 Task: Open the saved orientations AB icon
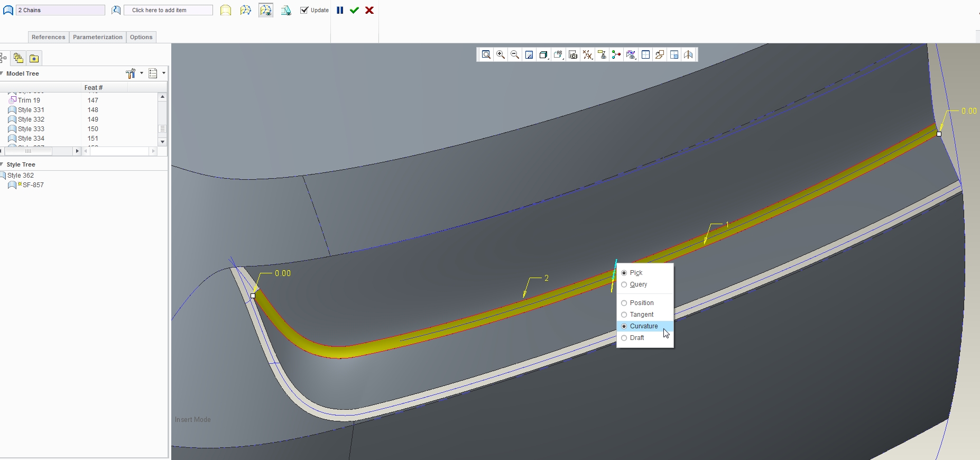[558, 54]
